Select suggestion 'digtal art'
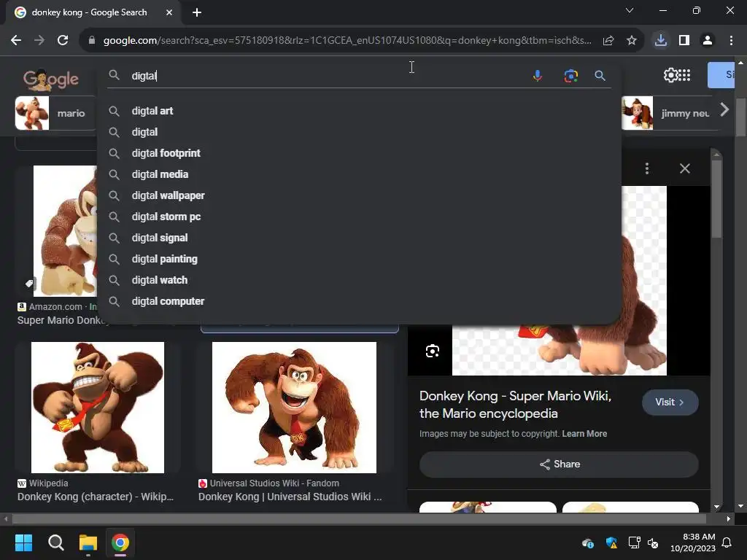747x560 pixels. [x=359, y=111]
